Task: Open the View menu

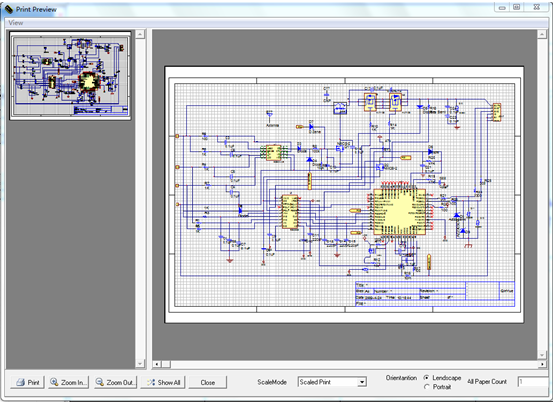Action: [x=16, y=23]
